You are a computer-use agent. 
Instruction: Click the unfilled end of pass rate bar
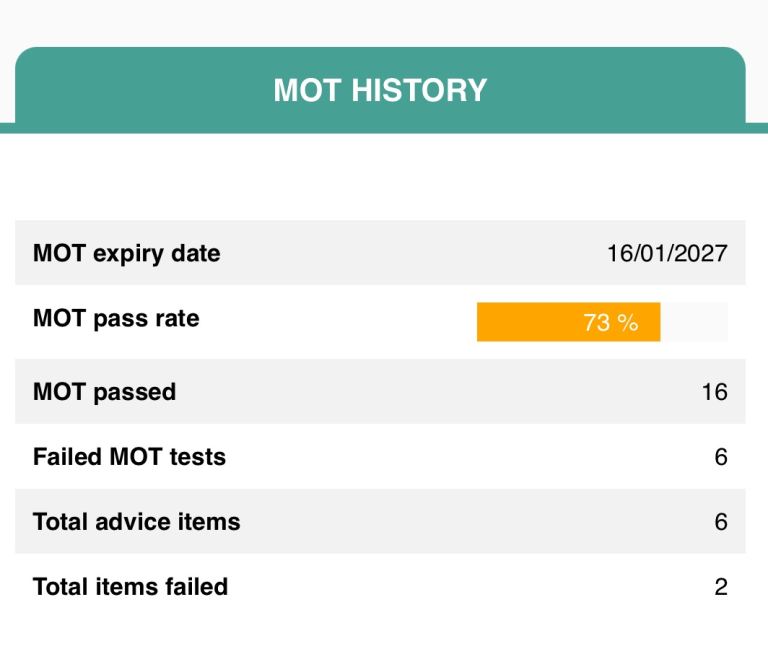click(694, 322)
